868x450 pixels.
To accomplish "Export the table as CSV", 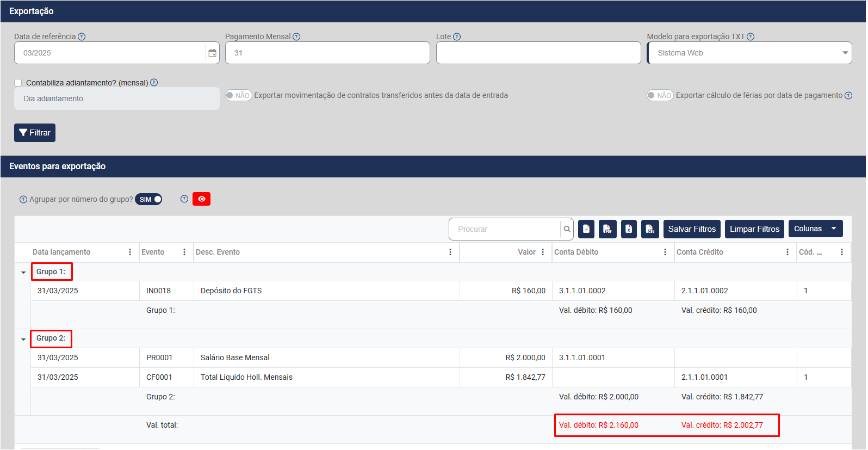I will [650, 229].
